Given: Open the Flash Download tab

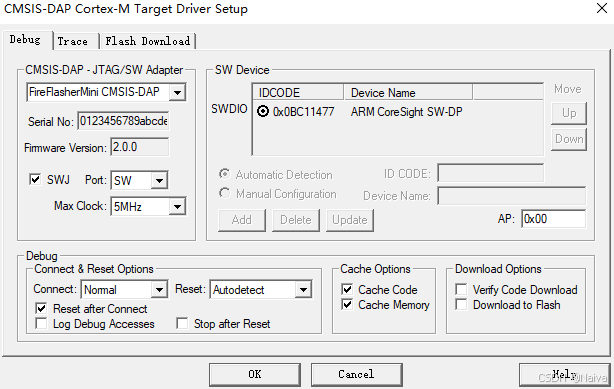Looking at the screenshot, I should coord(148,41).
